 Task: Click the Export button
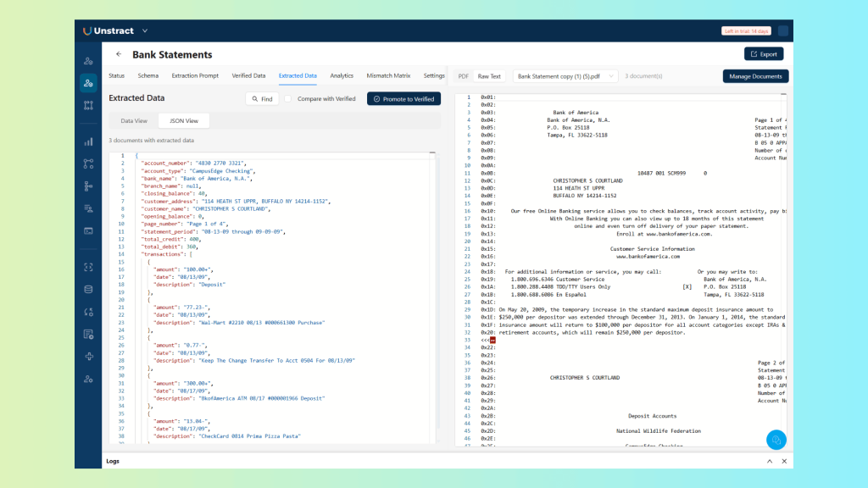(763, 54)
